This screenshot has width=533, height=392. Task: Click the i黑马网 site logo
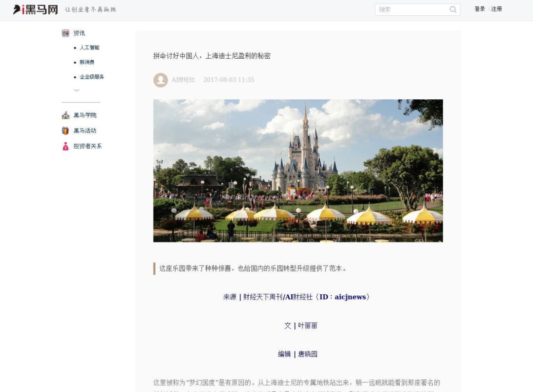click(36, 9)
